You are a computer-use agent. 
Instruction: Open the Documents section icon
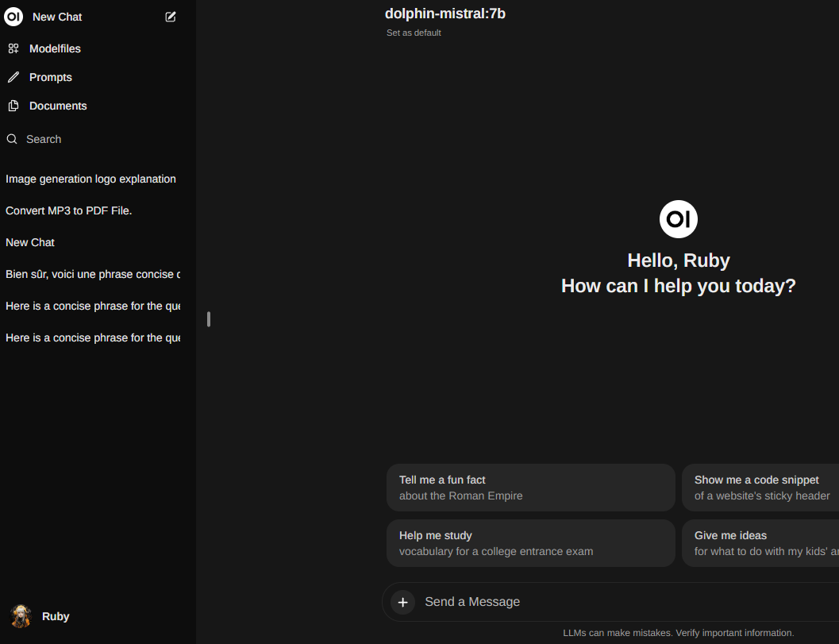(13, 106)
